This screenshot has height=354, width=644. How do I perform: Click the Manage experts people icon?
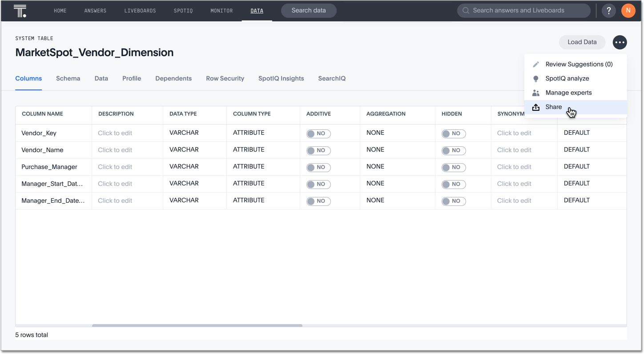click(x=536, y=93)
